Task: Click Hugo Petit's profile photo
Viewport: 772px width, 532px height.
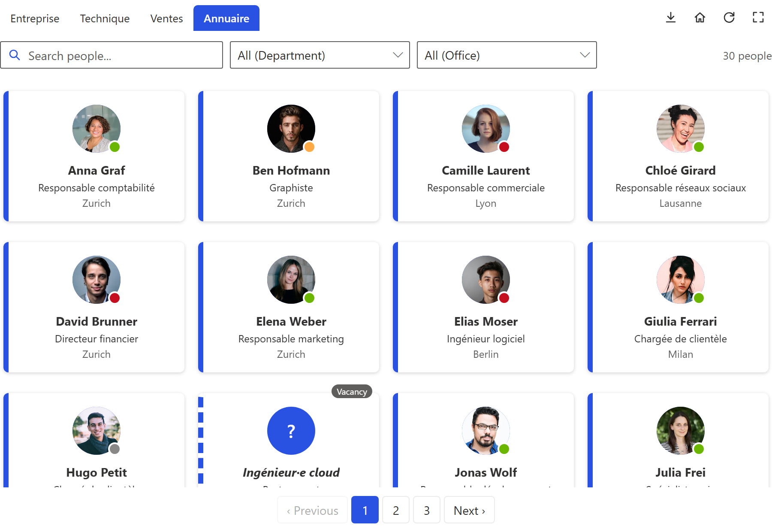Action: pyautogui.click(x=96, y=431)
